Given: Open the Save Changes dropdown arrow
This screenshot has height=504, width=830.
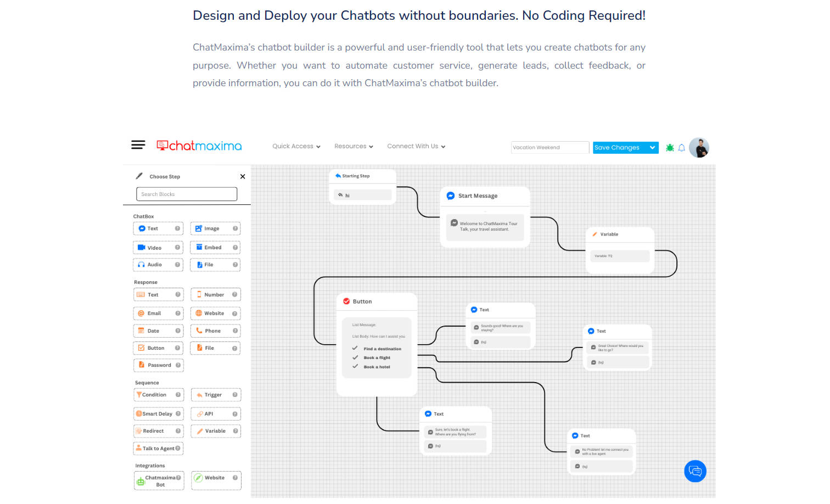Looking at the screenshot, I should [652, 148].
